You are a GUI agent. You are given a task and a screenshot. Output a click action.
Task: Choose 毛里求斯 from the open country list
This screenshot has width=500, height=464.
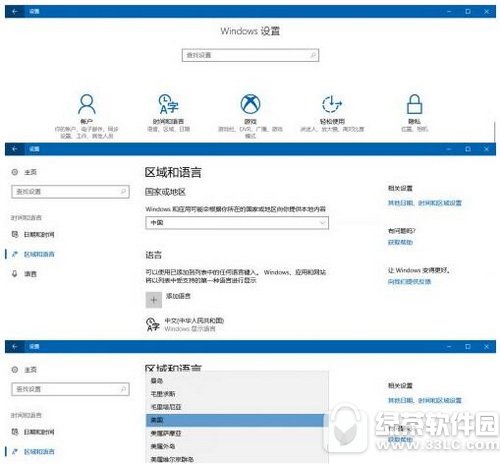(x=237, y=394)
